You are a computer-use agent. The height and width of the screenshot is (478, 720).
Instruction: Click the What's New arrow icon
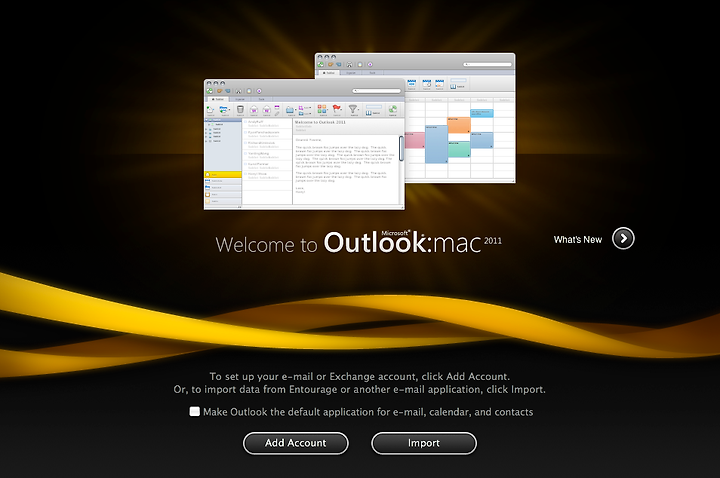(623, 238)
